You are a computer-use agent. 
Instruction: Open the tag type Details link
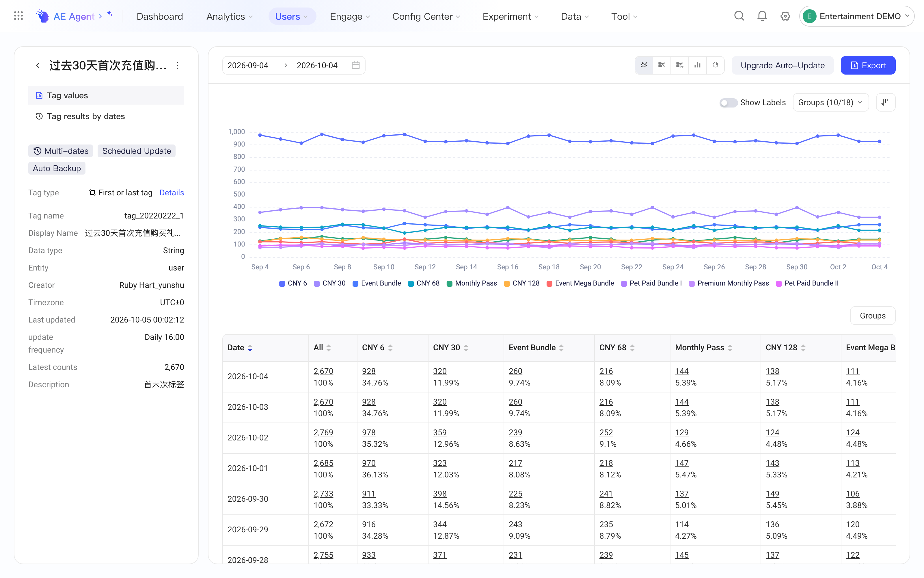point(172,193)
